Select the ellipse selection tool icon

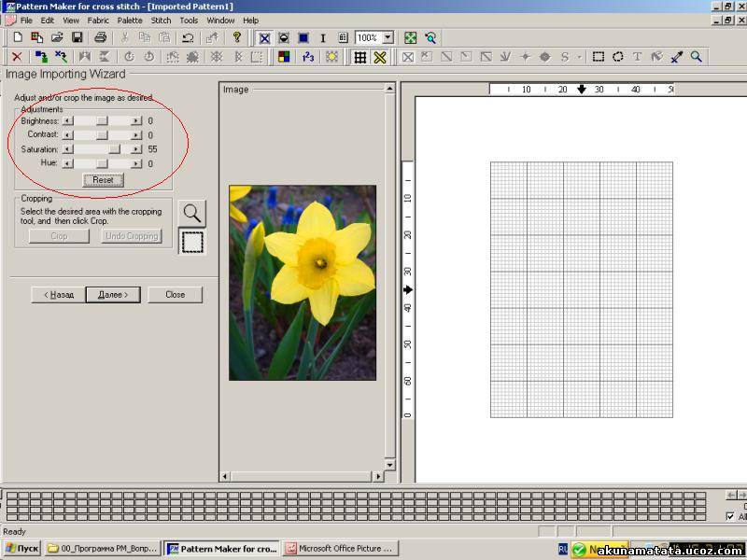pos(618,57)
